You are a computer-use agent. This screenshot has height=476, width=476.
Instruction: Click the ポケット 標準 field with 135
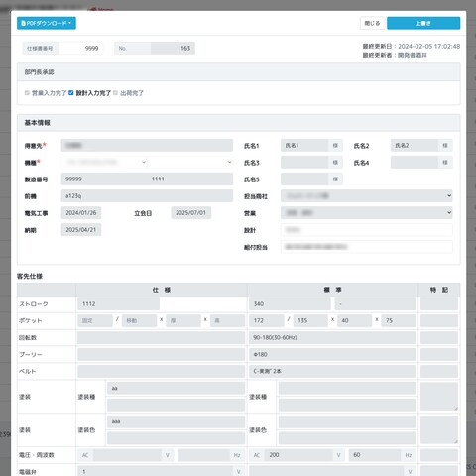click(x=310, y=320)
